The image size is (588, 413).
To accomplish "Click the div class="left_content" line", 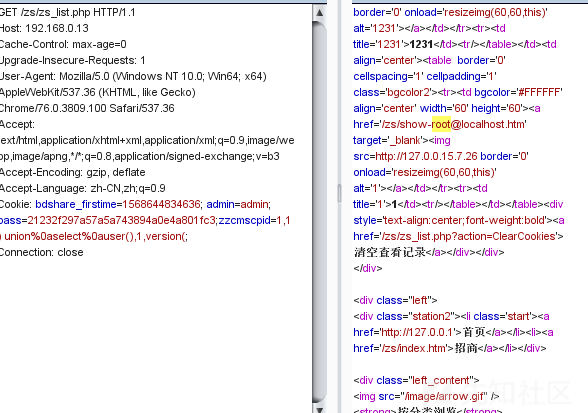I will point(416,380).
